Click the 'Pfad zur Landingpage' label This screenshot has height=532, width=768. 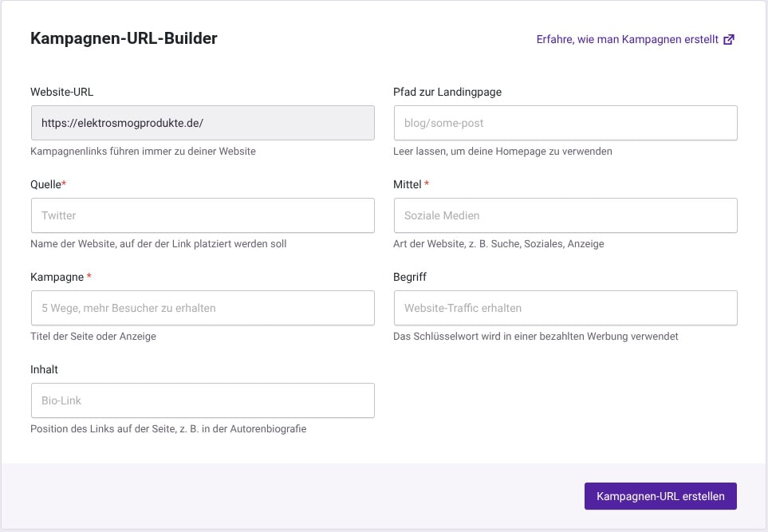click(447, 92)
